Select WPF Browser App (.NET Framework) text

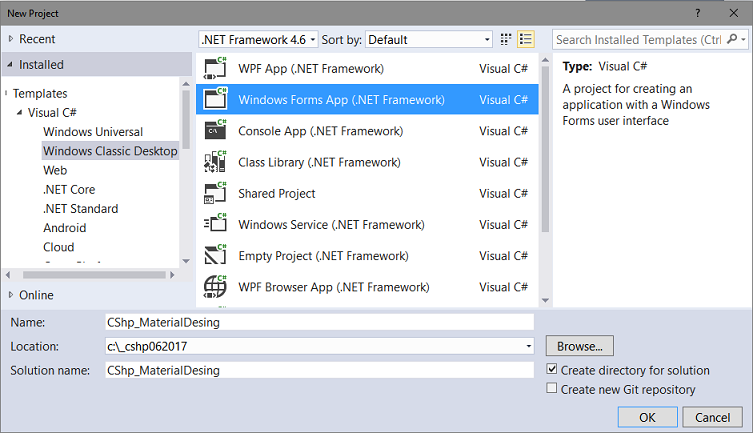(334, 287)
